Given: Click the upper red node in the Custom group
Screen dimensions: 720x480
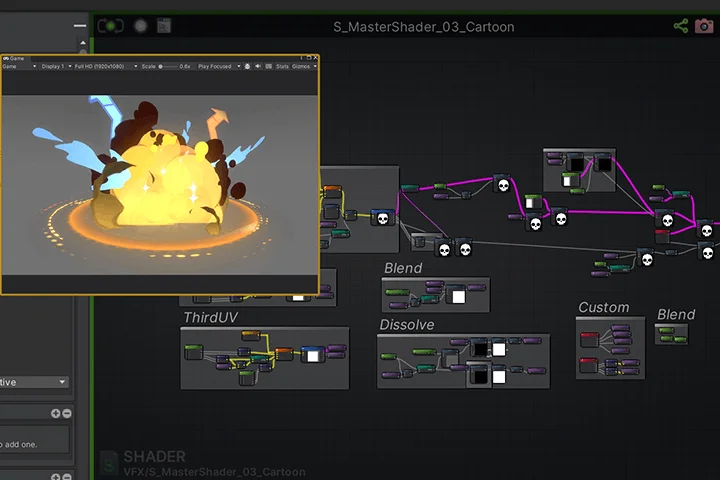Looking at the screenshot, I should coord(589,340).
